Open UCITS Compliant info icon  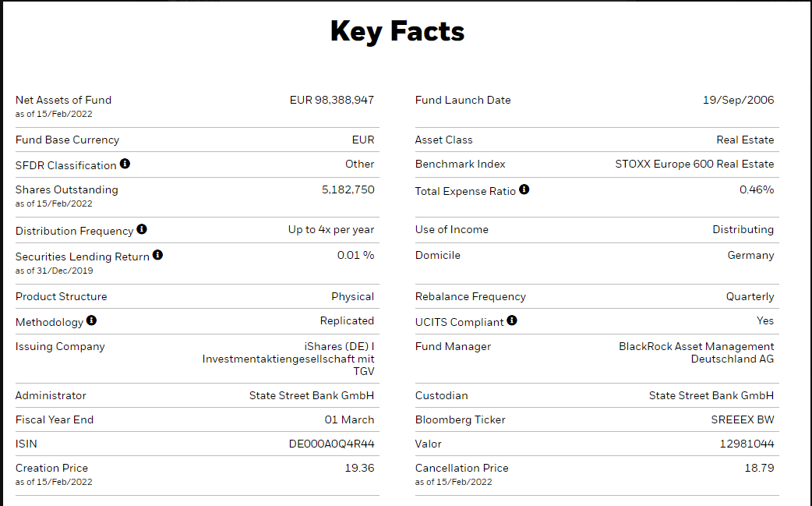click(512, 320)
